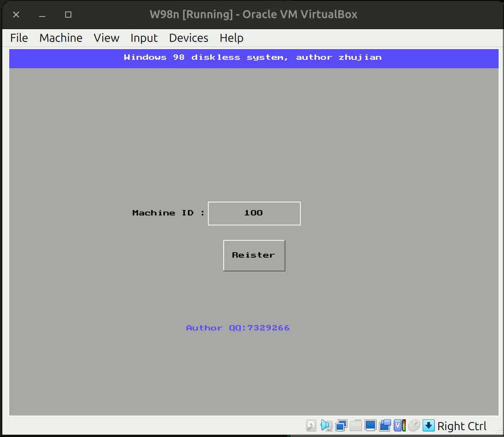
Task: Open the File menu
Action: click(x=19, y=38)
